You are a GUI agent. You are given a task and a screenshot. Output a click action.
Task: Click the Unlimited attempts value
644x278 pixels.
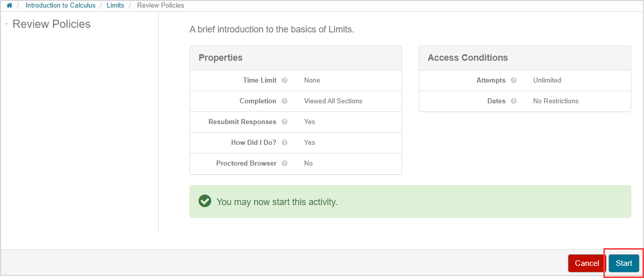(x=547, y=81)
